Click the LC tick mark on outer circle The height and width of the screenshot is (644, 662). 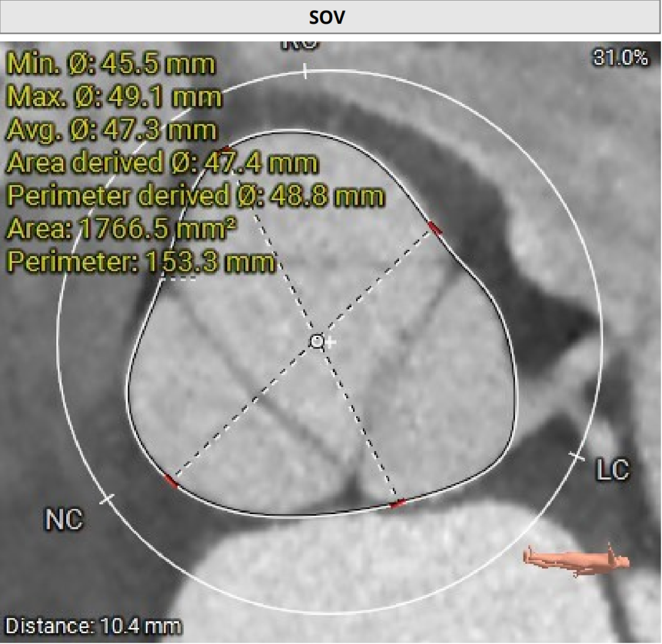click(x=576, y=455)
